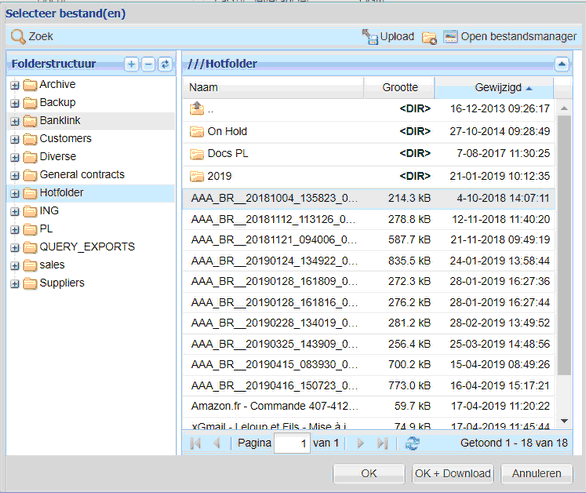Viewport: 586px width, 493px height.
Task: Expand all folders with the plus icon
Action: pyautogui.click(x=131, y=64)
